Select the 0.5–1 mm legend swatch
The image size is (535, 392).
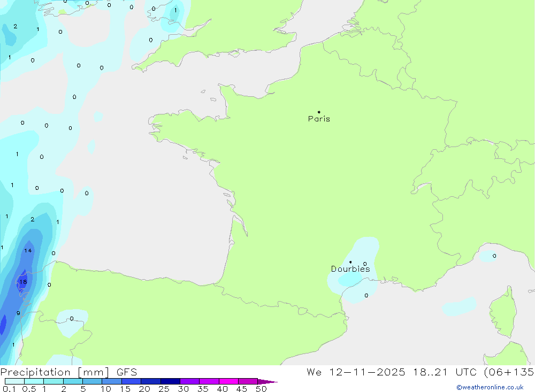pyautogui.click(x=34, y=381)
